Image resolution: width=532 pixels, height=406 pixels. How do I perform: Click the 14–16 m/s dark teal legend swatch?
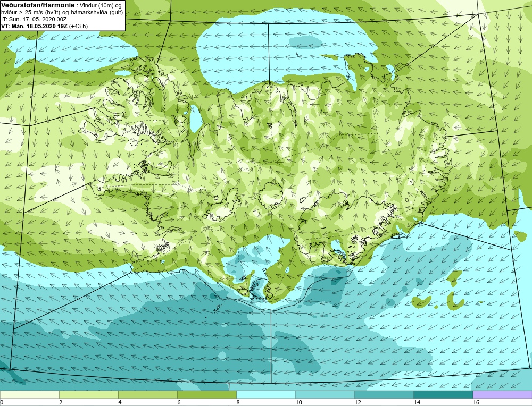coord(443,394)
